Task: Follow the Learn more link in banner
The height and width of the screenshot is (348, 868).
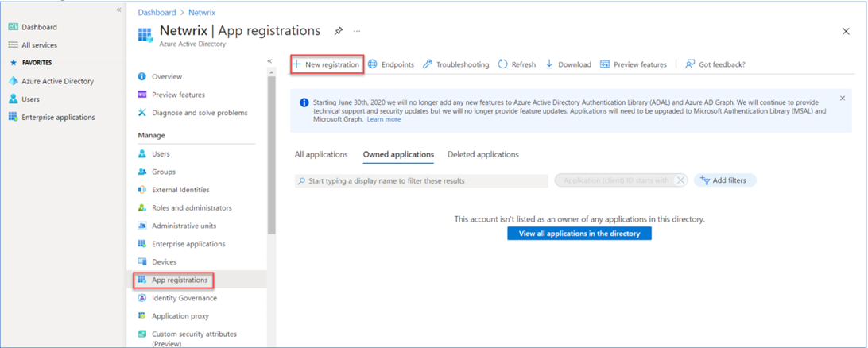Action: 384,119
